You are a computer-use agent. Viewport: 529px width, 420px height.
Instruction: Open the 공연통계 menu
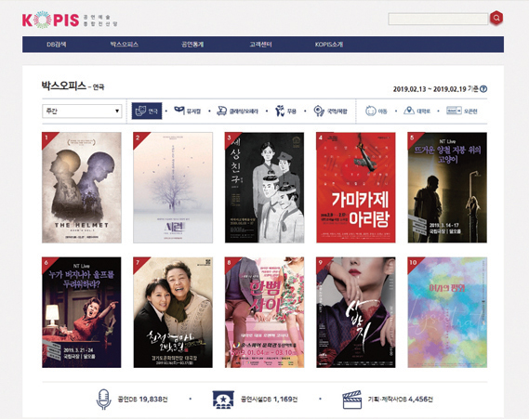192,45
